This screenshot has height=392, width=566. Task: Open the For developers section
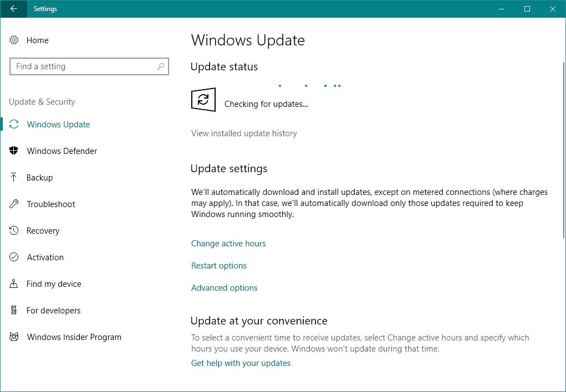coord(53,311)
